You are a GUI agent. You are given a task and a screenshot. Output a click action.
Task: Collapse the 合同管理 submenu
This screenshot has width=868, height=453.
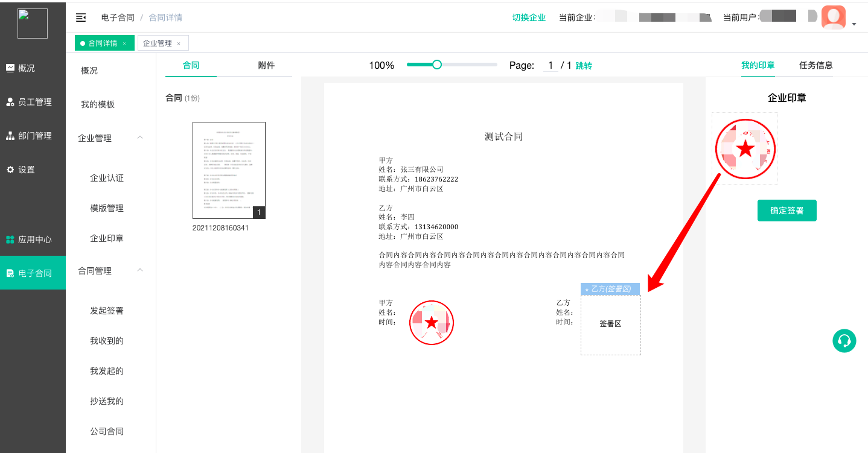[x=140, y=270]
